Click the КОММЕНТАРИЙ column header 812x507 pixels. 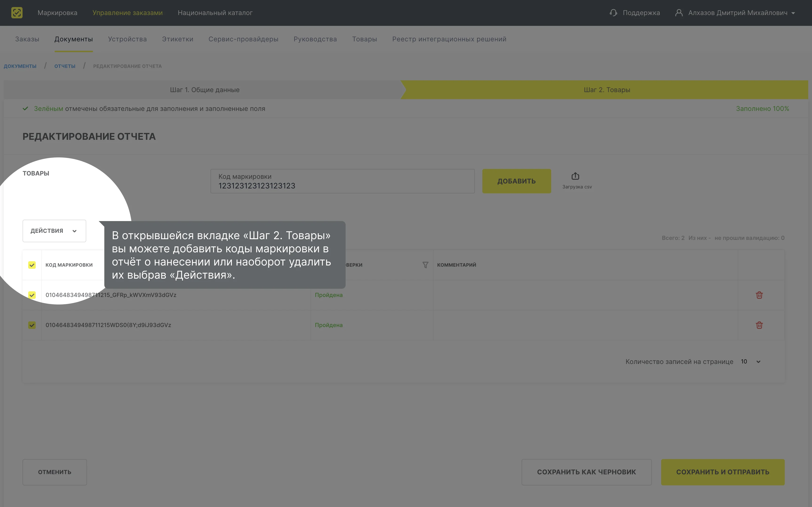456,265
